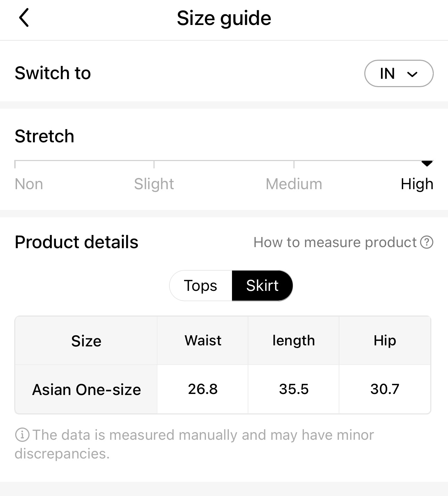
Task: Click the High stretch triangle marker
Action: 426,163
